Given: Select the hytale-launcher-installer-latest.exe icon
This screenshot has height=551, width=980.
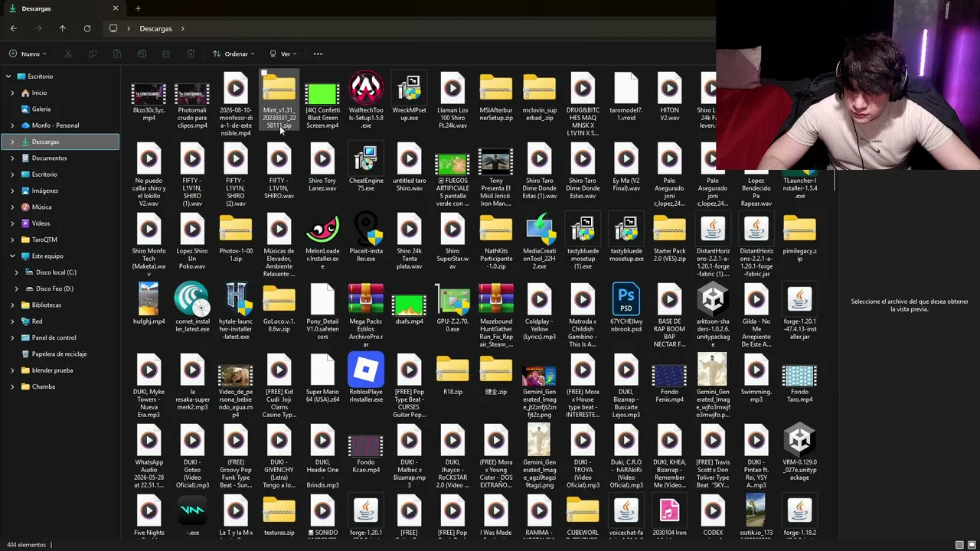Looking at the screenshot, I should pos(236,299).
